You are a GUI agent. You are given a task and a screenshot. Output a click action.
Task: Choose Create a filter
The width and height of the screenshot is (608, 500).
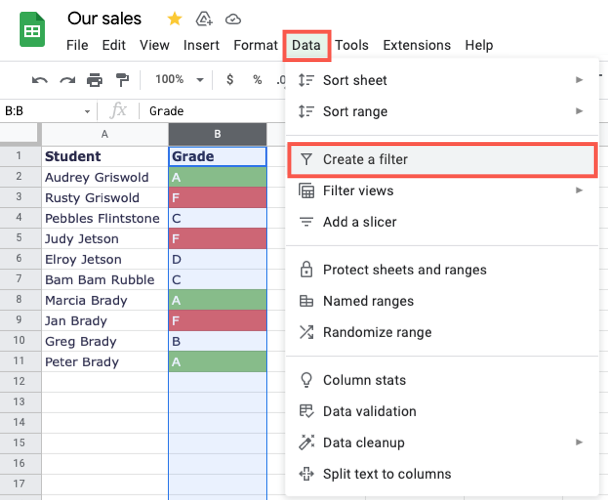click(x=442, y=159)
